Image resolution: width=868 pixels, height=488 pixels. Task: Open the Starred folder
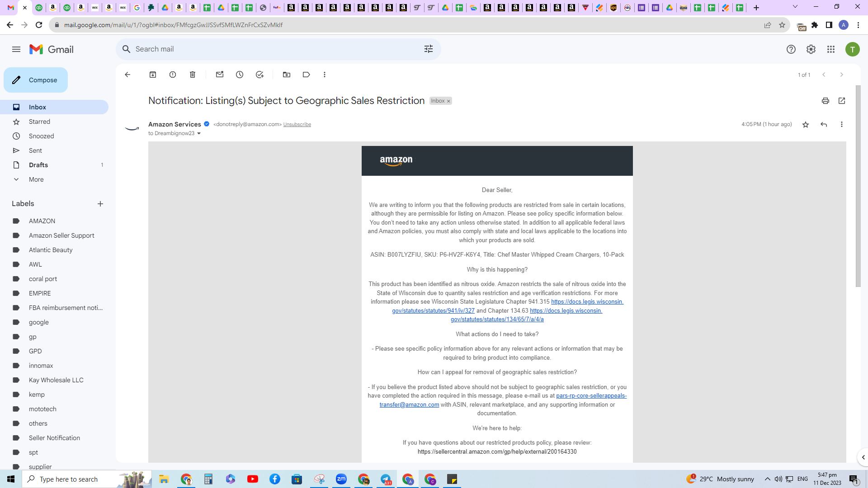54,122
